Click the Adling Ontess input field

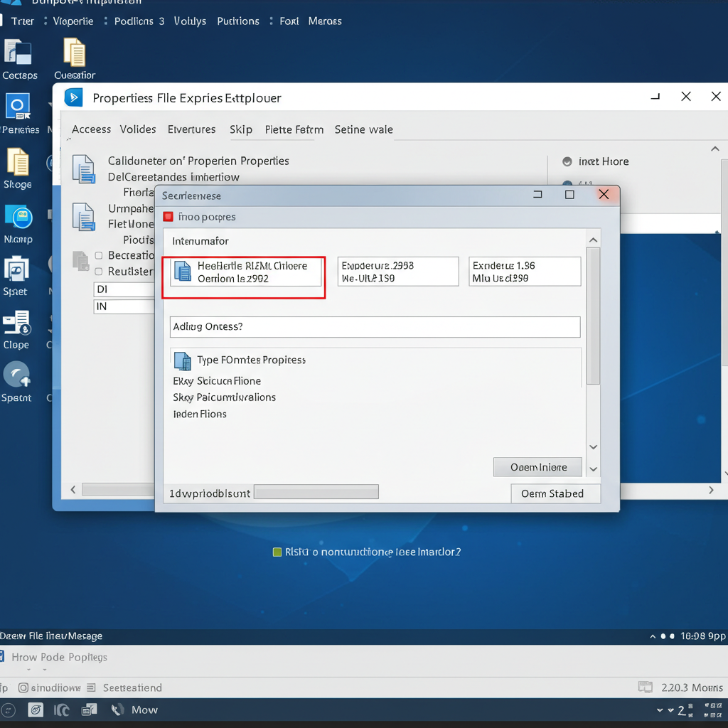(x=375, y=327)
